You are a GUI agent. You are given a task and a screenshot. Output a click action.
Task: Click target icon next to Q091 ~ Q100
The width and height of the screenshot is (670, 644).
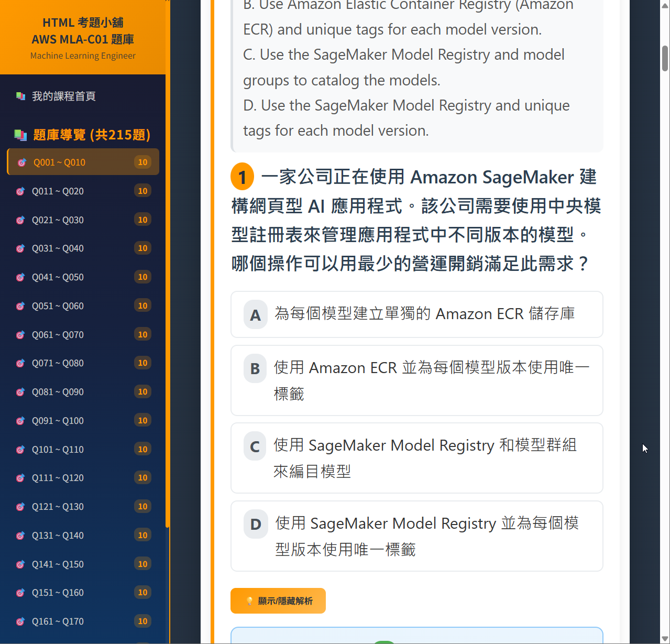click(x=20, y=421)
